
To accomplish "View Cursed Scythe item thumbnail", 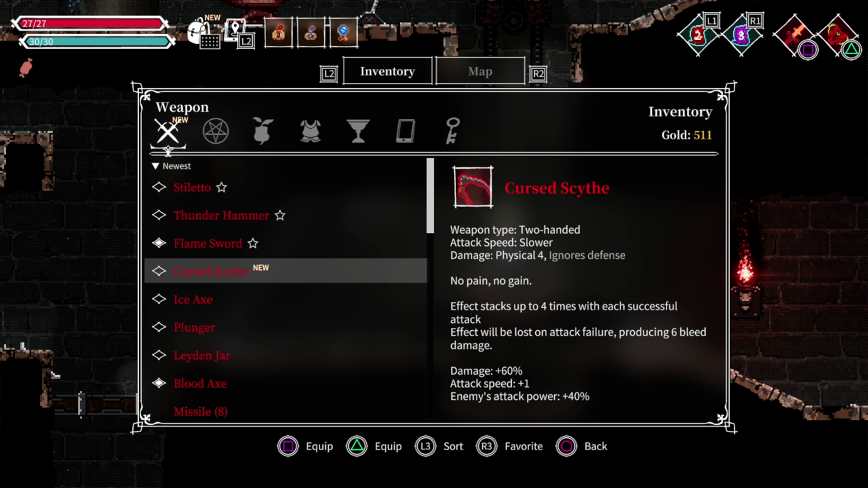I will click(x=473, y=187).
